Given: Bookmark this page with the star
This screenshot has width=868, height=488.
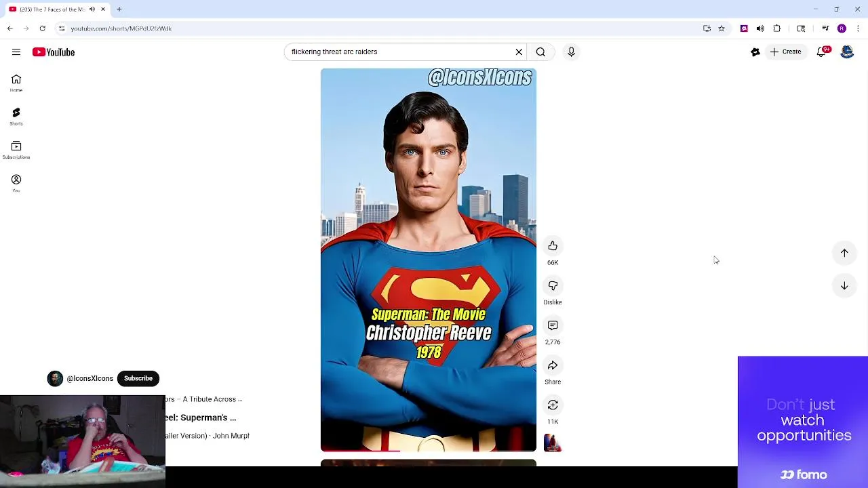Looking at the screenshot, I should pos(722,28).
